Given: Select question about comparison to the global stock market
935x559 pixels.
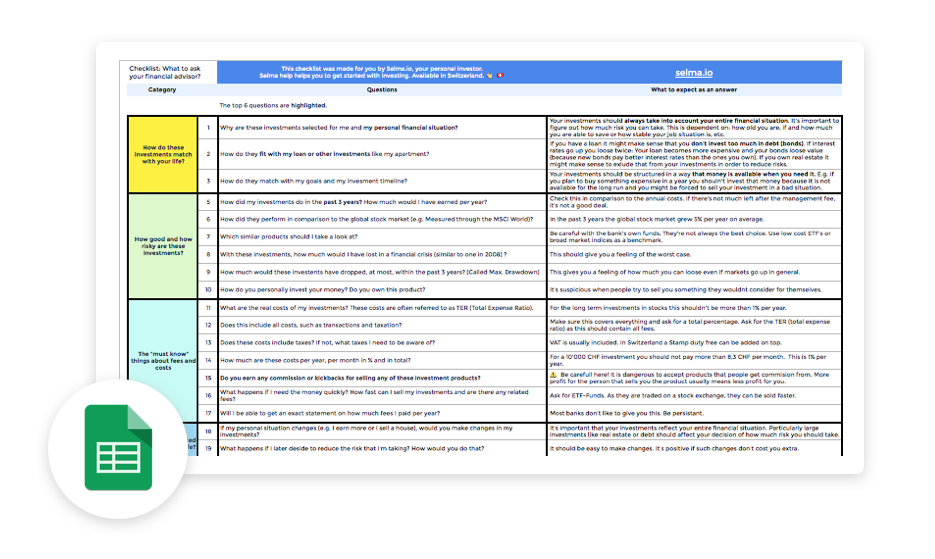Looking at the screenshot, I should click(382, 219).
